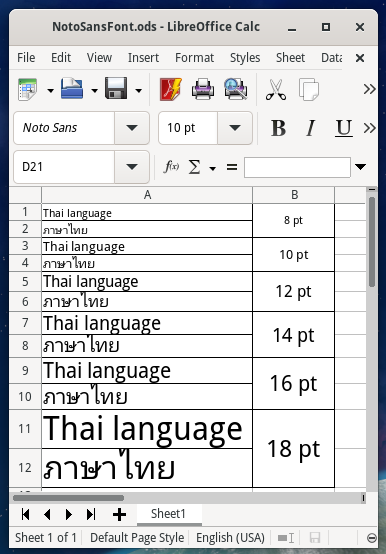Viewport: 386px width, 554px height.
Task: Open the Function Wizard fx icon
Action: (x=171, y=166)
